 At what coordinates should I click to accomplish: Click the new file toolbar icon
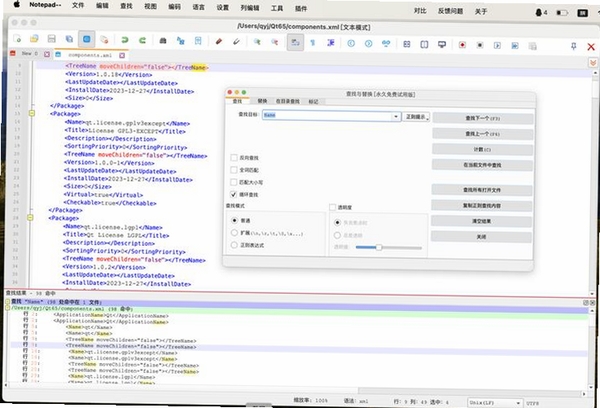(18, 39)
